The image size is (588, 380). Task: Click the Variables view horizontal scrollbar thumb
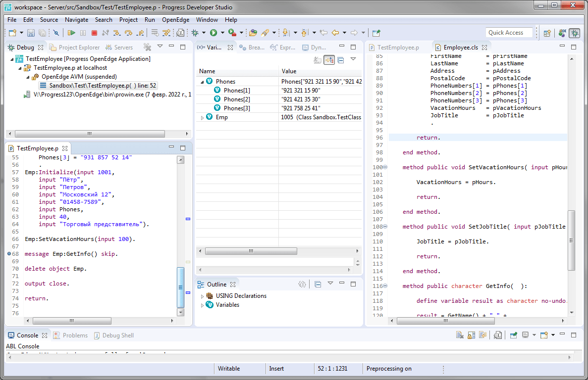pyautogui.click(x=251, y=251)
